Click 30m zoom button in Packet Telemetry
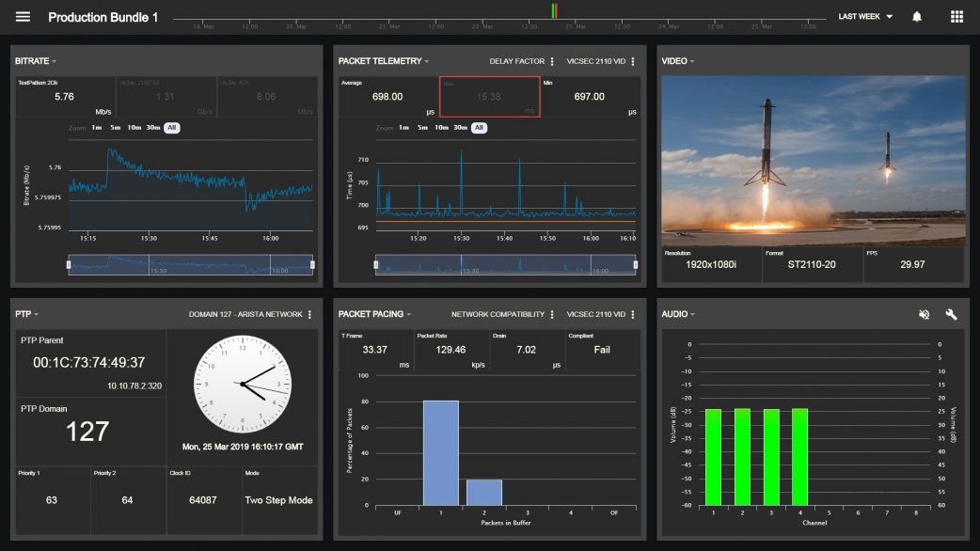 pyautogui.click(x=460, y=128)
